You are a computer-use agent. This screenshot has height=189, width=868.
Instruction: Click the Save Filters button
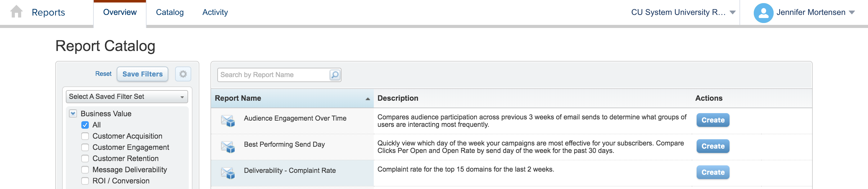coord(142,74)
